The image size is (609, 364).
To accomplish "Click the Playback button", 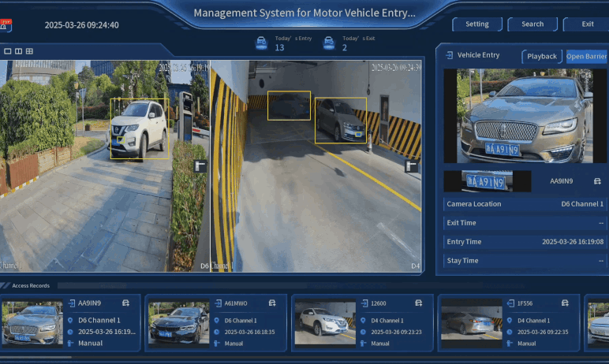I will (x=542, y=57).
